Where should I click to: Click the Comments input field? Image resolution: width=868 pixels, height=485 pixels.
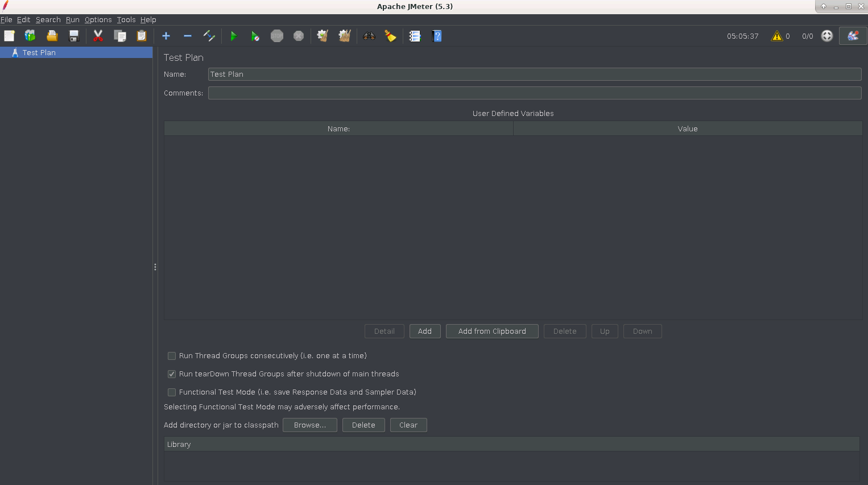535,93
